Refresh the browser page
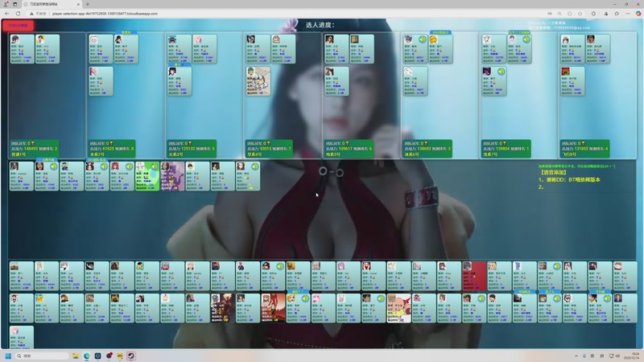The height and width of the screenshot is (362, 644). [18, 14]
